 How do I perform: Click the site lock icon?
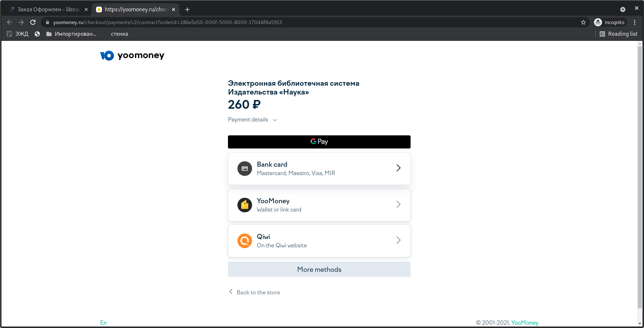(47, 22)
